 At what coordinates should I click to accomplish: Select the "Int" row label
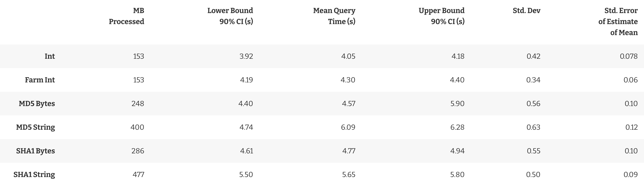(50, 56)
